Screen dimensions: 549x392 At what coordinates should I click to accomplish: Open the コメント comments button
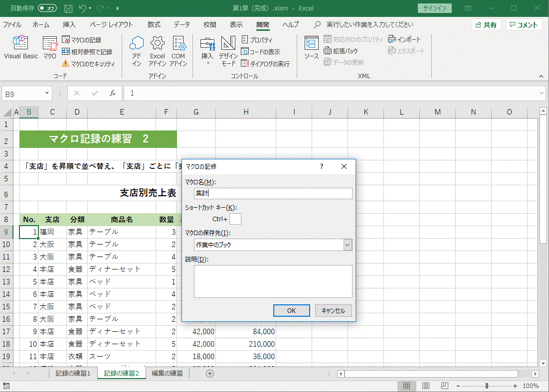524,25
